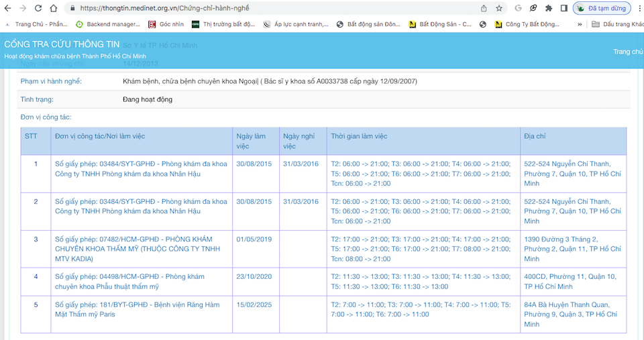
Task: Toggle the browser side panel icon
Action: tap(563, 8)
